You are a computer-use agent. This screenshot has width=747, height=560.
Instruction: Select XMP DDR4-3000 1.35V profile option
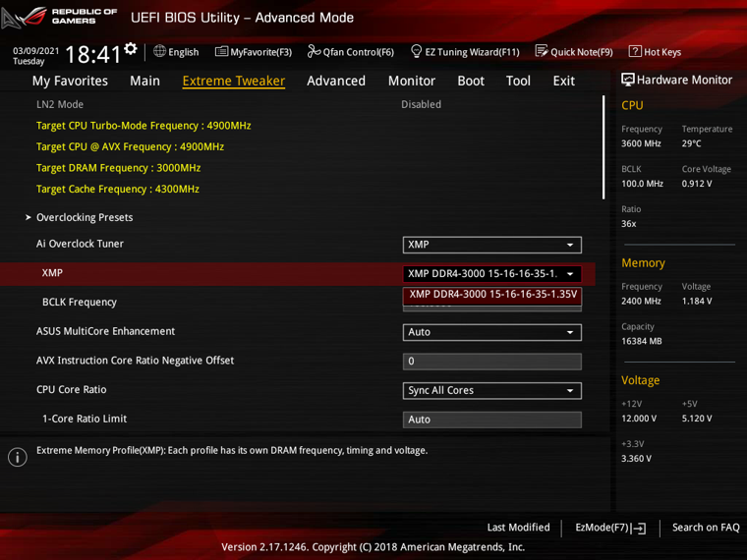(x=492, y=295)
